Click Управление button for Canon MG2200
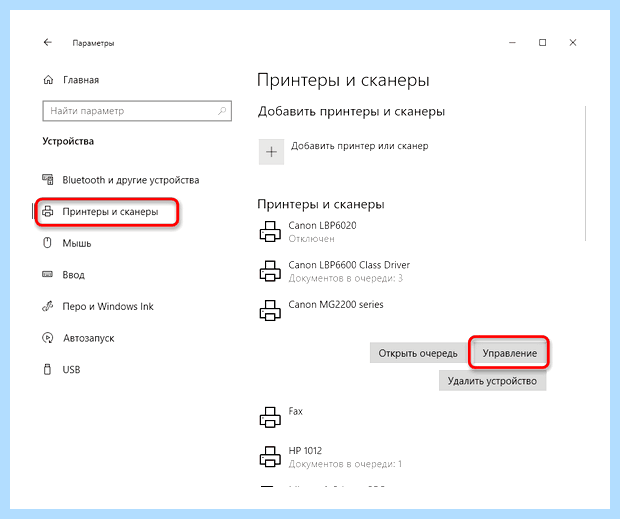The width and height of the screenshot is (620, 519). (x=509, y=353)
